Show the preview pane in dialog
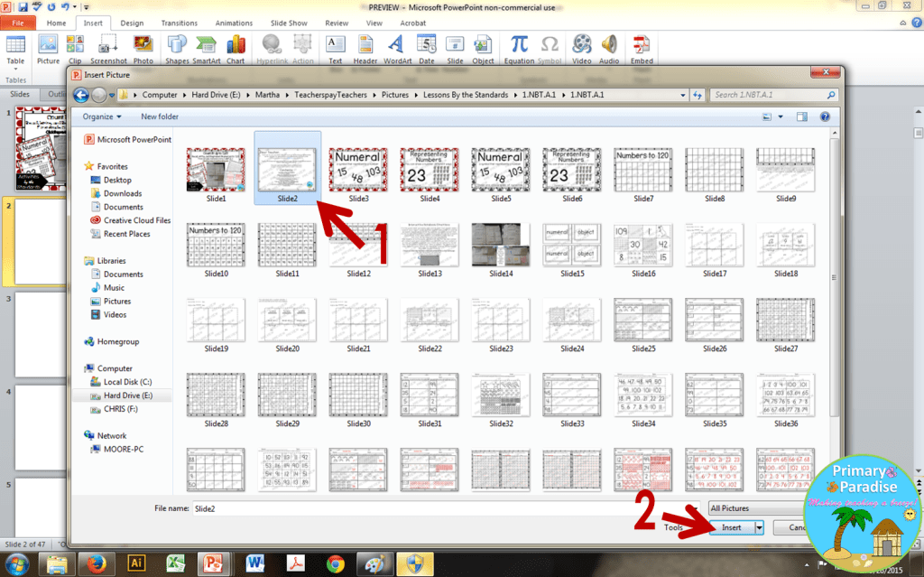Screen dimensions: 924x577 point(802,116)
